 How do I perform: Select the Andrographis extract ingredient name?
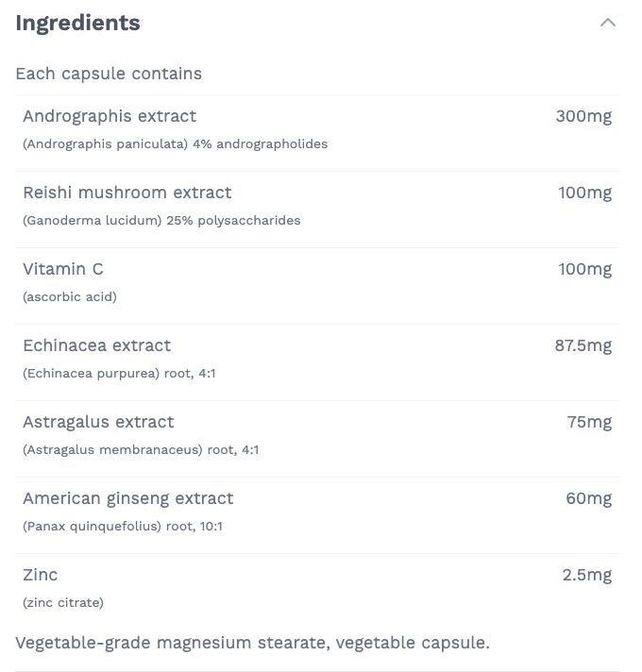[110, 116]
